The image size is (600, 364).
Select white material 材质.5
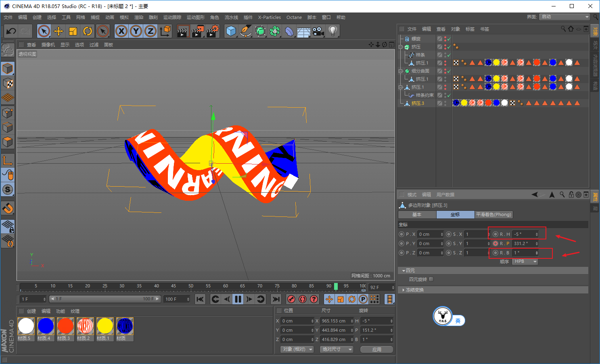click(26, 326)
